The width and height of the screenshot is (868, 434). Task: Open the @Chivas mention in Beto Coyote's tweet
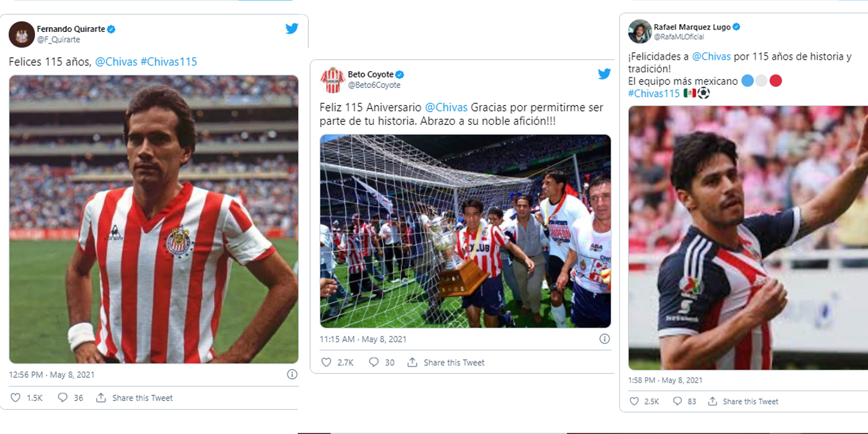446,107
